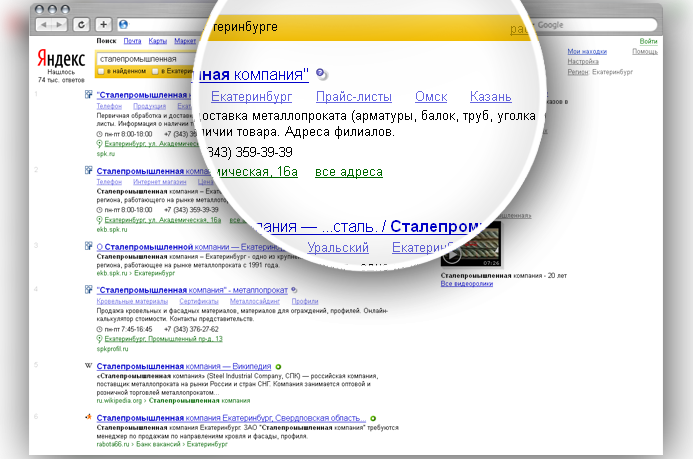Click the map pin icon under ekb.spk.ru result 2
693x459 pixels.
[x=99, y=220]
